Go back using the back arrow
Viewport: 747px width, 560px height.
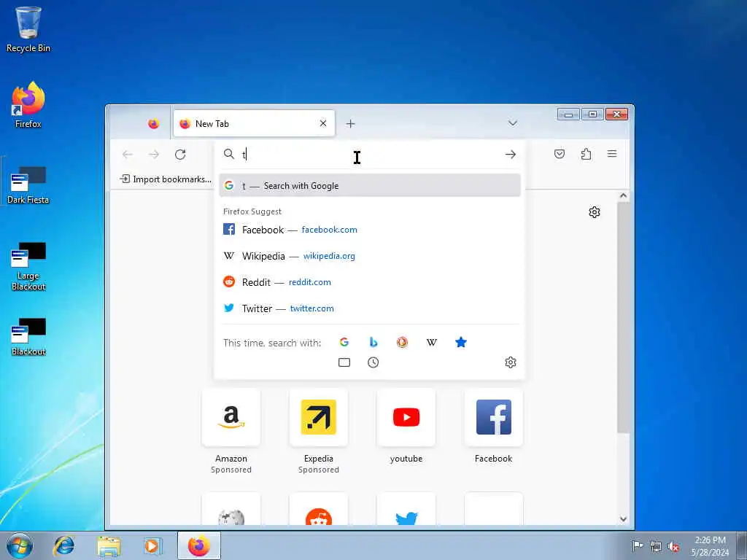(x=127, y=155)
